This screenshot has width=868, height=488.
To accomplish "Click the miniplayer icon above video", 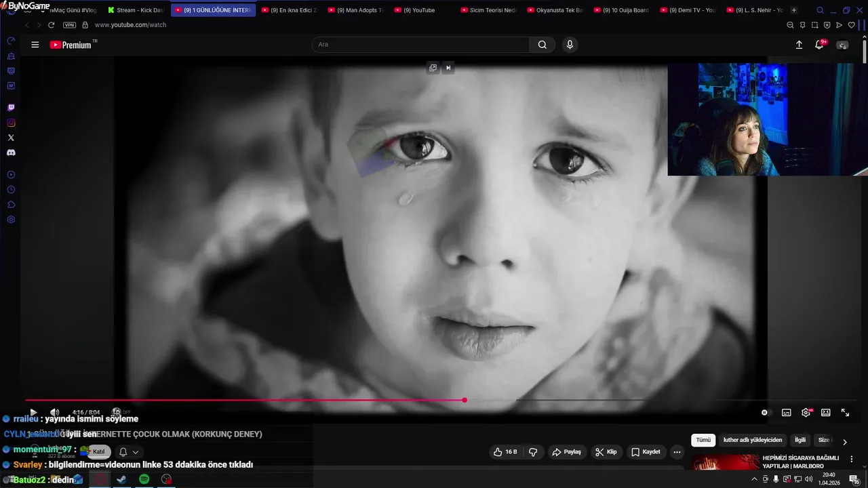I will point(433,68).
